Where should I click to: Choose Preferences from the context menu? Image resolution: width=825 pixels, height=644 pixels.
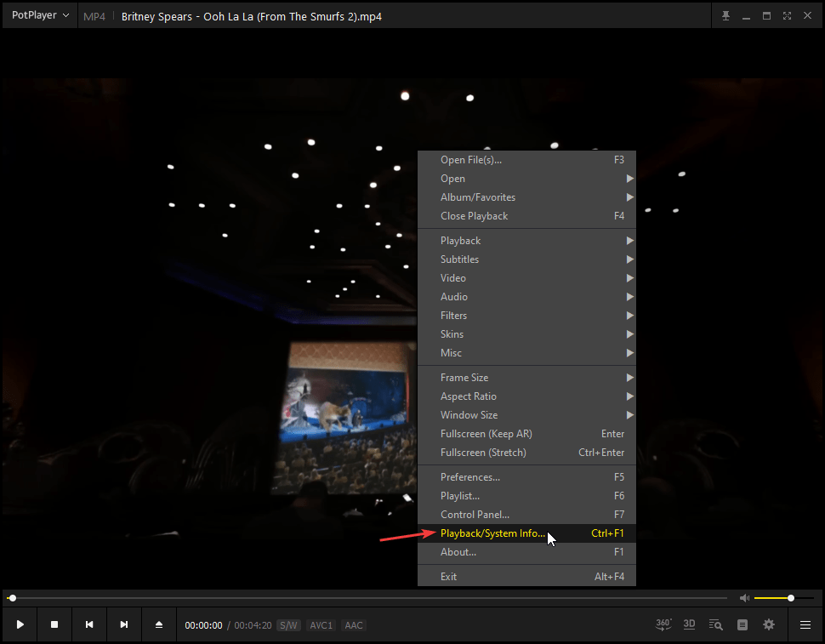(x=470, y=477)
